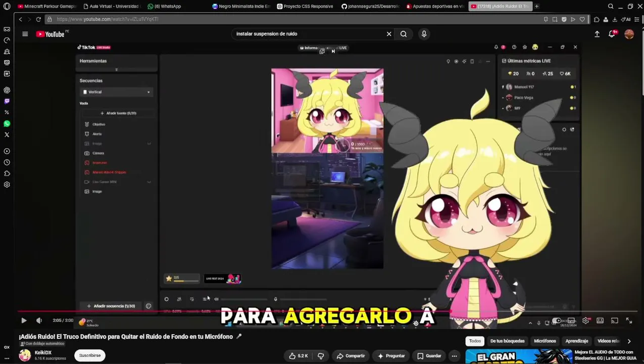The width and height of the screenshot is (644, 364).
Task: Open browser downloads icon
Action: tap(615, 19)
